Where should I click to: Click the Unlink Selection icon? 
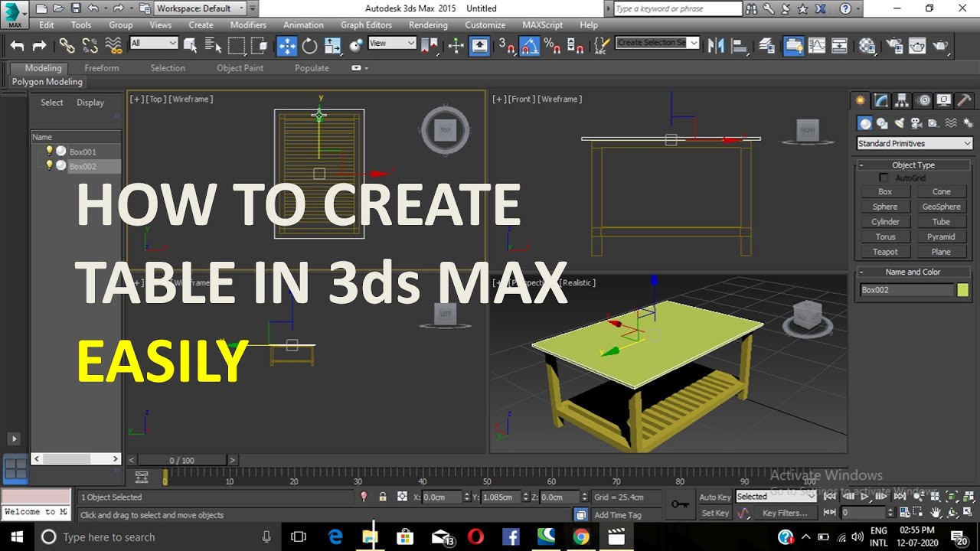pyautogui.click(x=90, y=46)
